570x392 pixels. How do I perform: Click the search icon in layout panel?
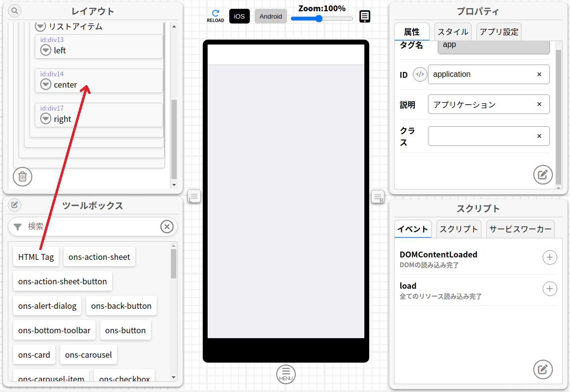(15, 11)
